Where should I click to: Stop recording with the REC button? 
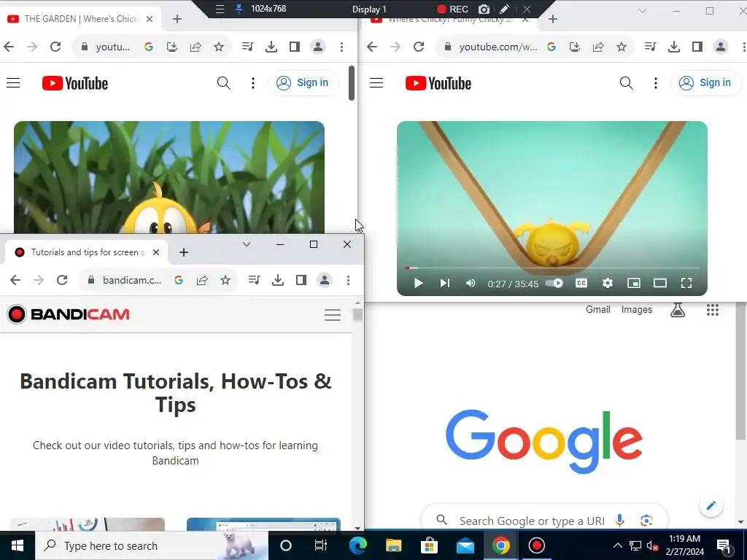452,9
